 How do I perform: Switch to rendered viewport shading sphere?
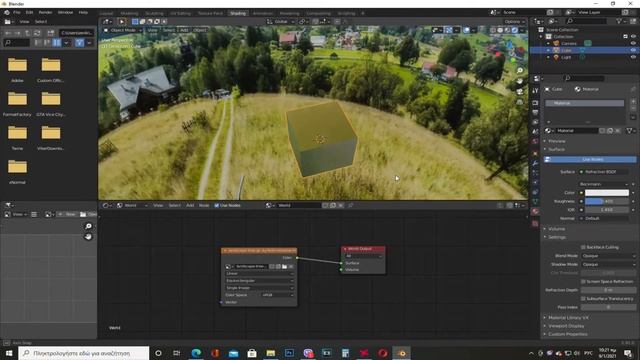[515, 30]
